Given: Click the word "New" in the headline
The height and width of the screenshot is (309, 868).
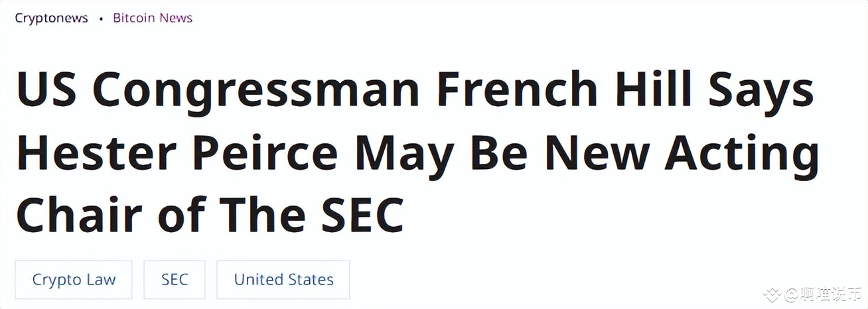Looking at the screenshot, I should (x=597, y=153).
